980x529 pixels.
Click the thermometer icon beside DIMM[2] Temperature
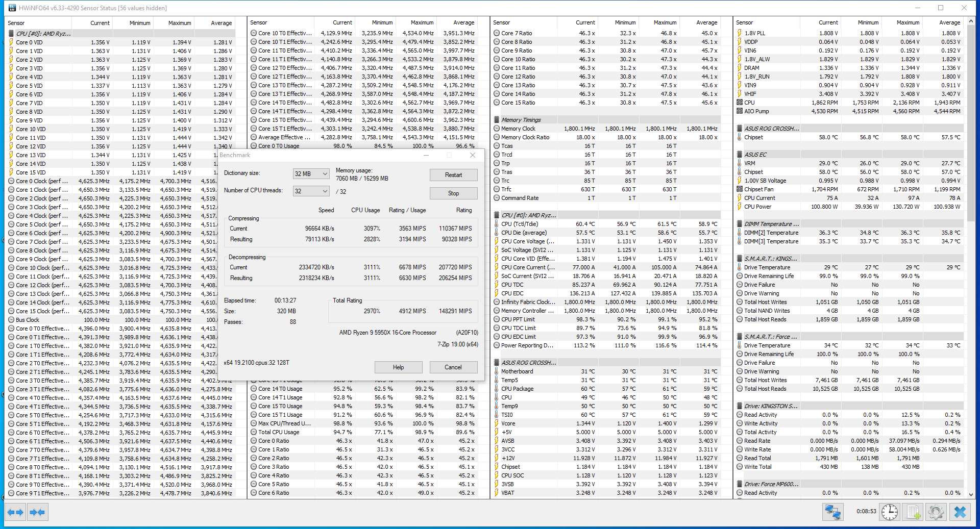739,233
